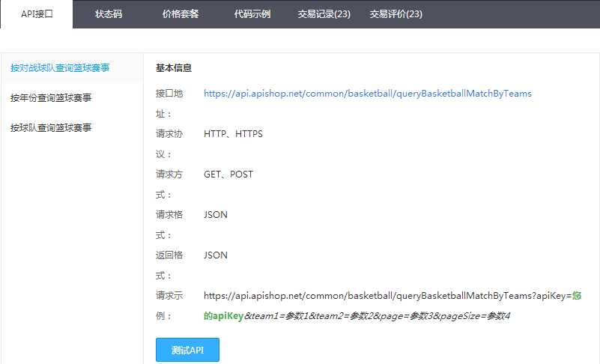Switch to the API接口 tab
Image resolution: width=600 pixels, height=364 pixels.
(37, 14)
